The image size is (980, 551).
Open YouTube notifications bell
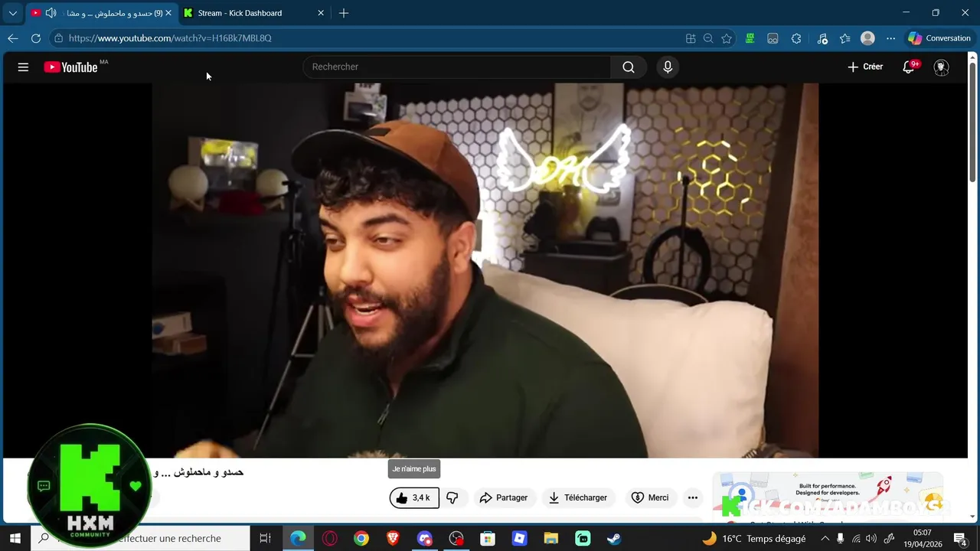tap(909, 67)
